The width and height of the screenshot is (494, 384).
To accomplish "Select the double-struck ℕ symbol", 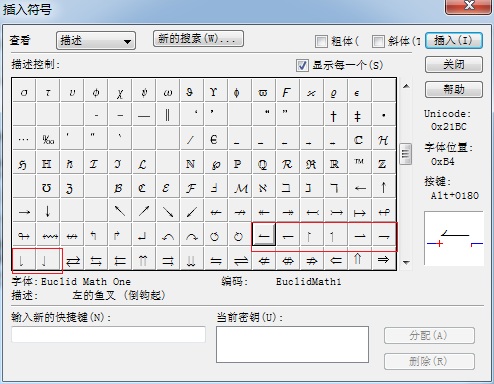I will [192, 163].
